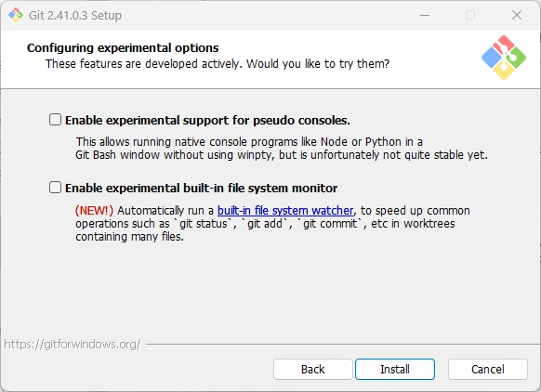Go to previous page with Back button

point(313,370)
